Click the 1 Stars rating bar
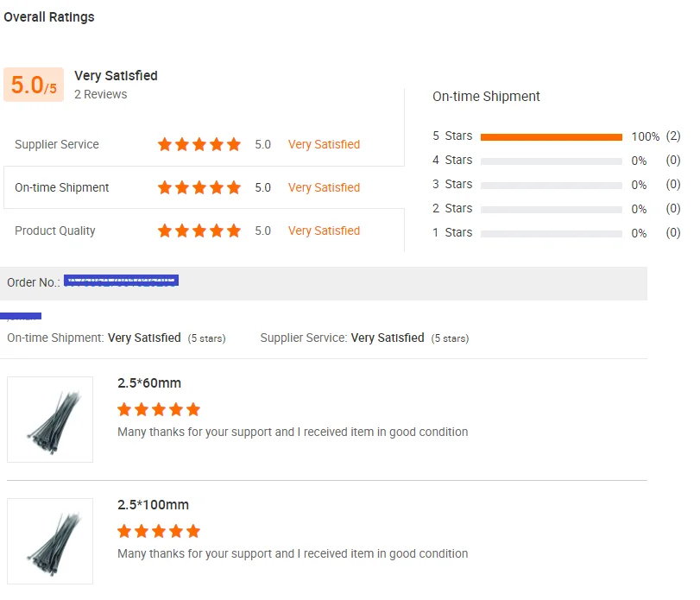Image resolution: width=700 pixels, height=600 pixels. click(551, 234)
